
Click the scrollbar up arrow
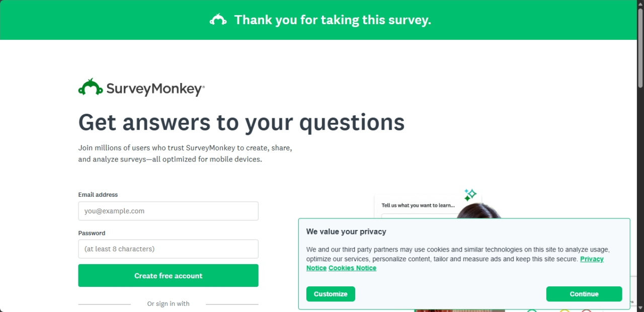pos(640,4)
